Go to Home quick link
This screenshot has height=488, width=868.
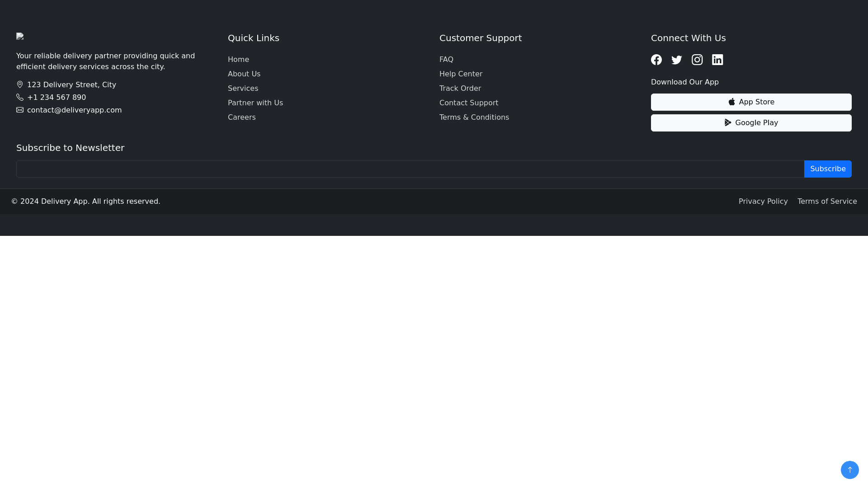click(238, 59)
